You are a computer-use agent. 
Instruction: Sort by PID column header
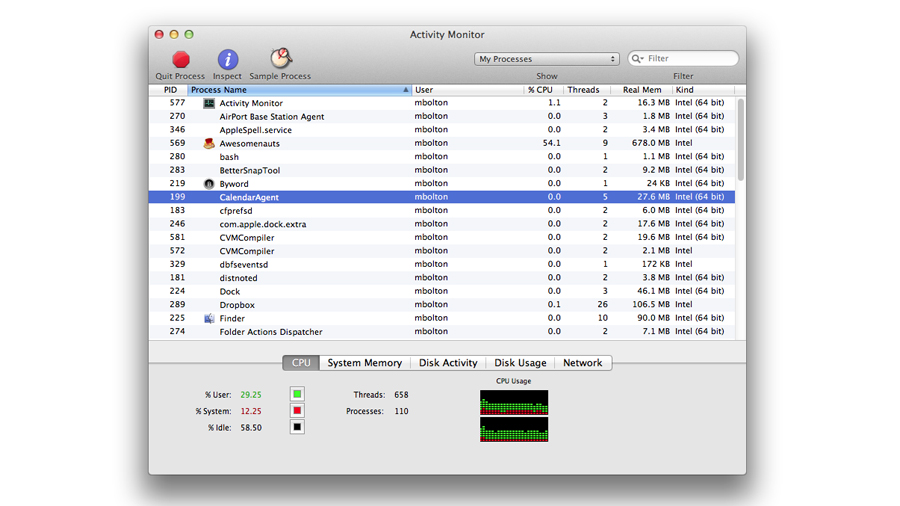coord(170,90)
